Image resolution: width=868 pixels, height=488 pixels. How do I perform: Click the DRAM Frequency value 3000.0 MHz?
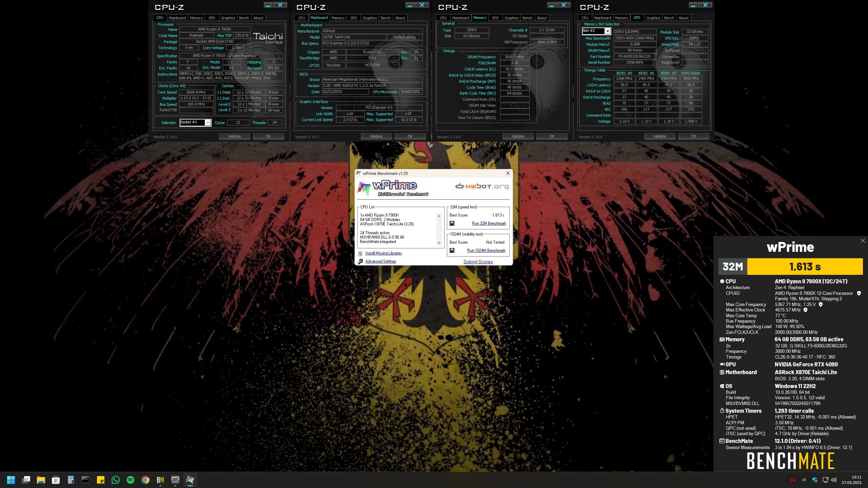click(x=514, y=57)
